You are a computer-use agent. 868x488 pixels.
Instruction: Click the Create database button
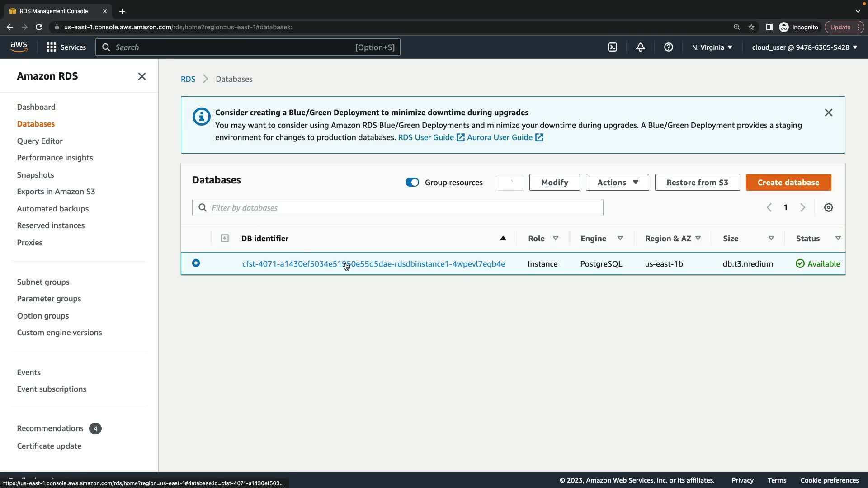[788, 182]
